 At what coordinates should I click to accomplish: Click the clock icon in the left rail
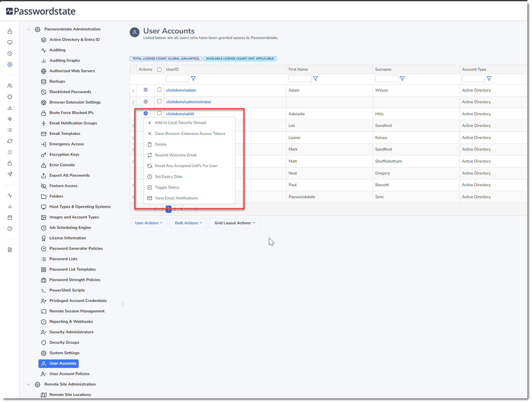[10, 229]
